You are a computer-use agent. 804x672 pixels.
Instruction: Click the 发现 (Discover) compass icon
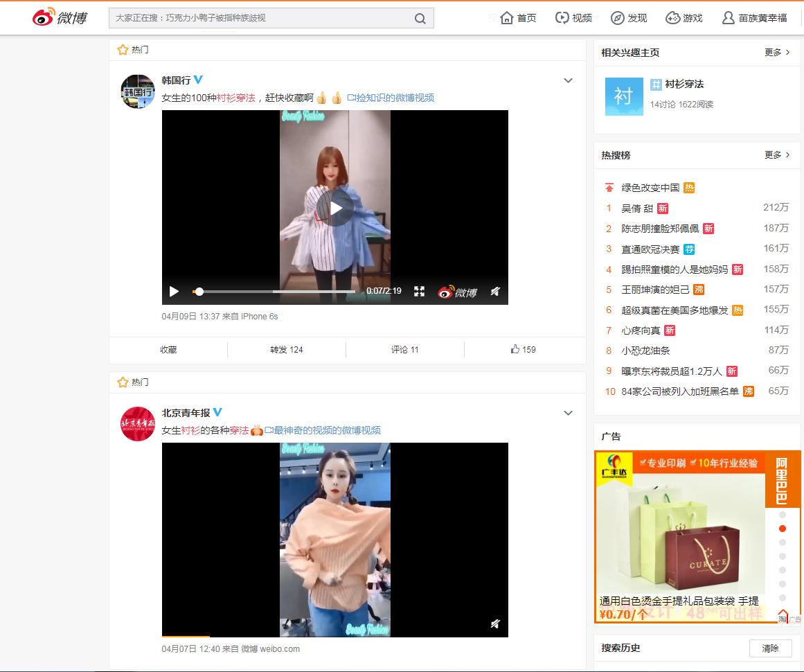click(x=617, y=17)
